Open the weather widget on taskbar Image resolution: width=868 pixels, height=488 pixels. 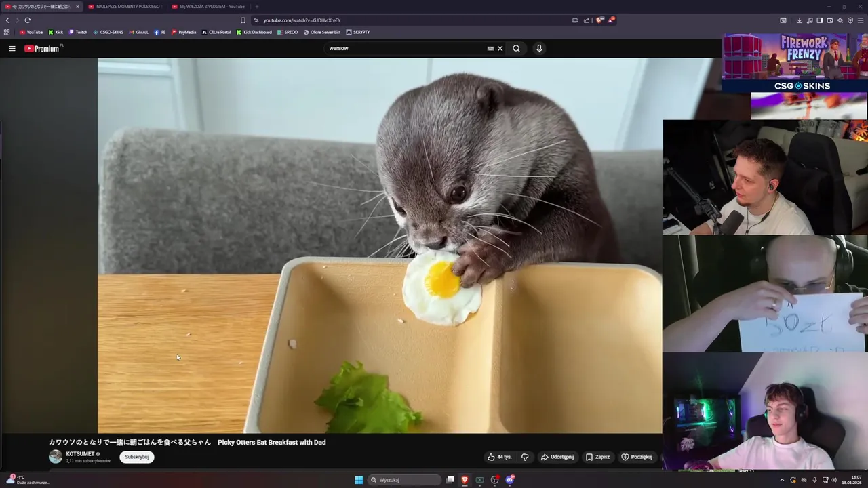pos(27,480)
